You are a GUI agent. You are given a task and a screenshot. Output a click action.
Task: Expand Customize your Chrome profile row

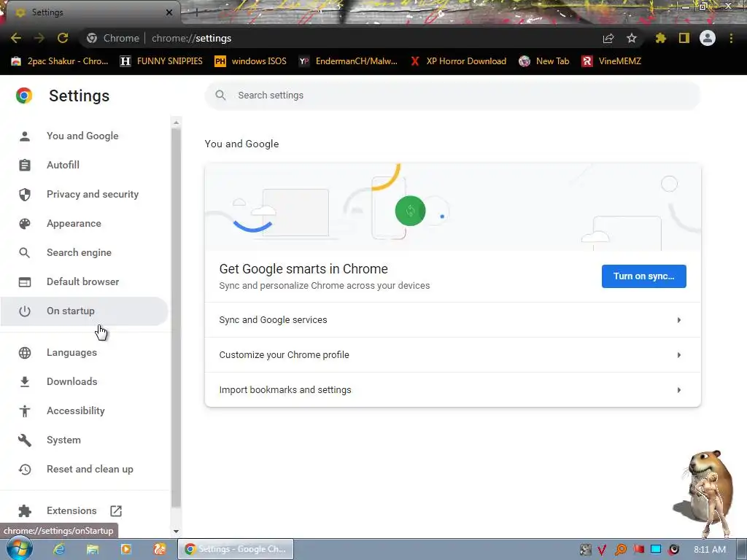click(x=452, y=355)
